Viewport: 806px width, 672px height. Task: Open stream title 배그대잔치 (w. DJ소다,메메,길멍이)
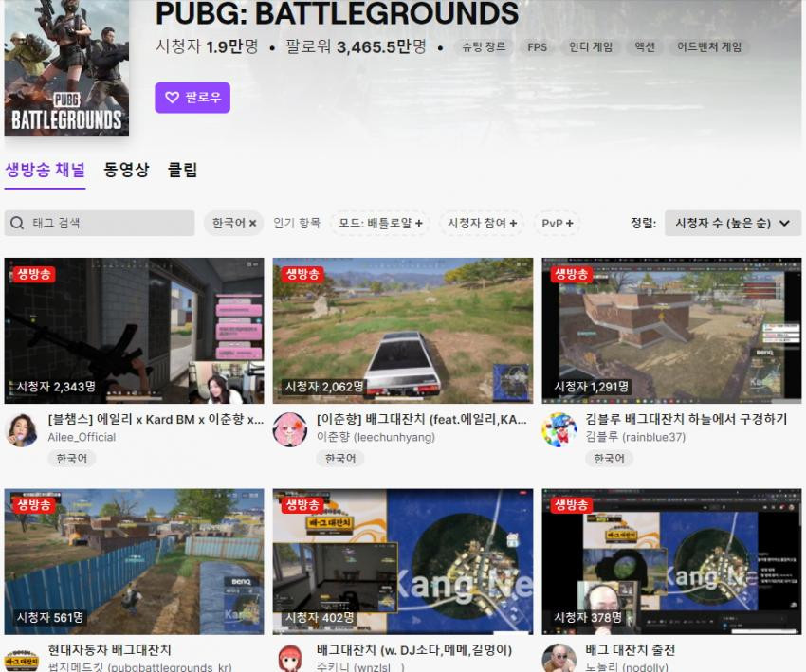point(414,650)
